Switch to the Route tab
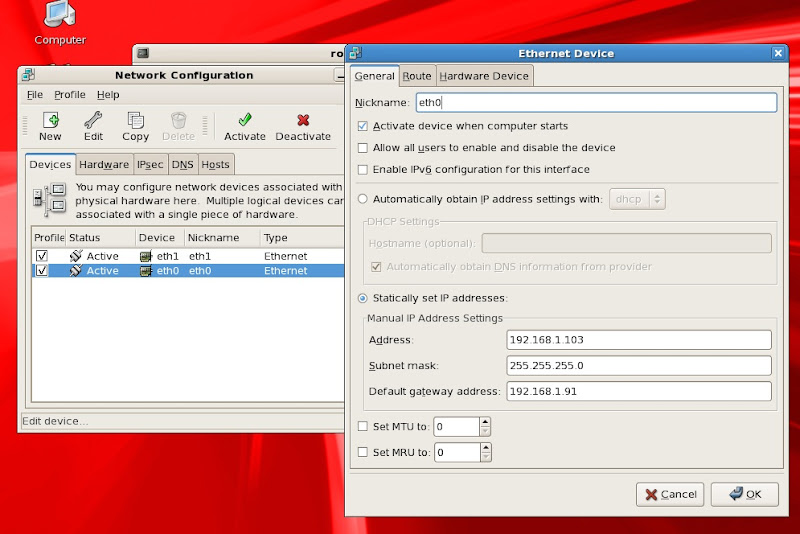The width and height of the screenshot is (800, 534). [x=417, y=76]
